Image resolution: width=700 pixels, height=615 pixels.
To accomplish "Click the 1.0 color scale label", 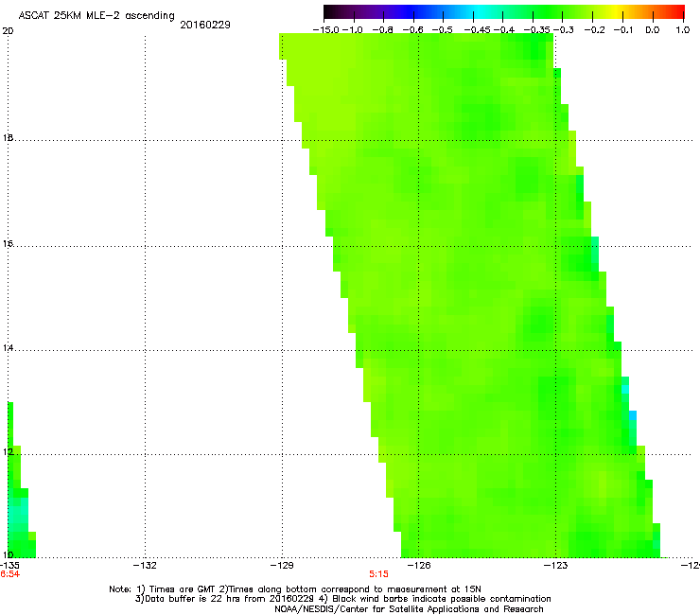I will [x=683, y=30].
